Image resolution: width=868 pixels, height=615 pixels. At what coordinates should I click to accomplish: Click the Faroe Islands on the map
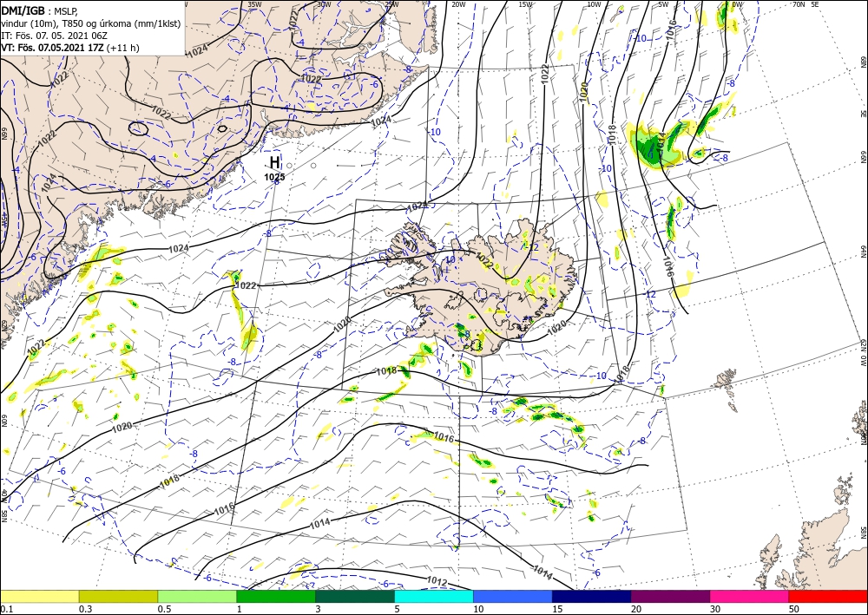728,387
